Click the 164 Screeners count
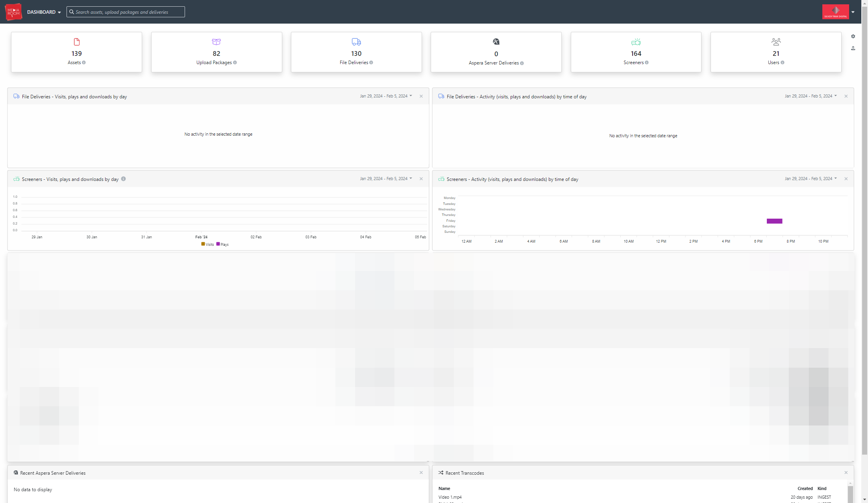 pos(636,53)
